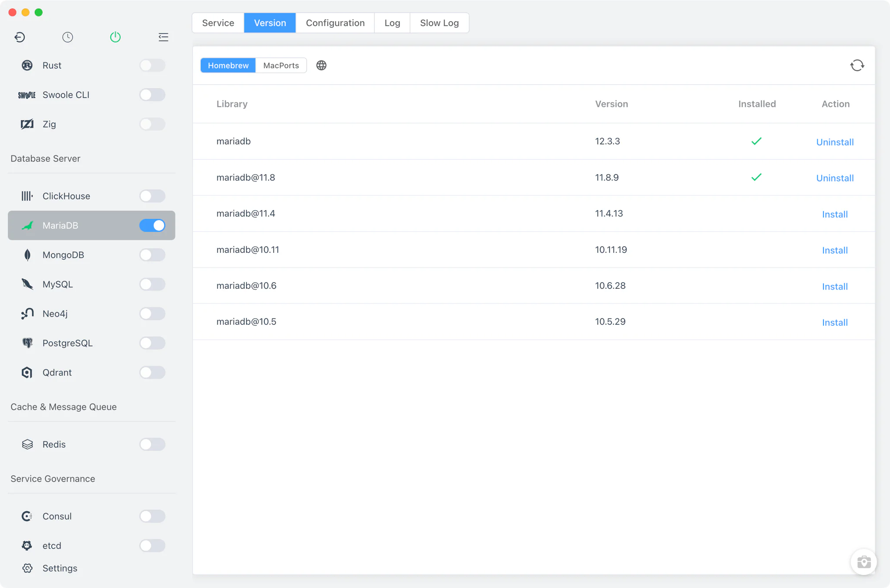Image resolution: width=890 pixels, height=588 pixels.
Task: Click the Library column header
Action: [x=232, y=104]
